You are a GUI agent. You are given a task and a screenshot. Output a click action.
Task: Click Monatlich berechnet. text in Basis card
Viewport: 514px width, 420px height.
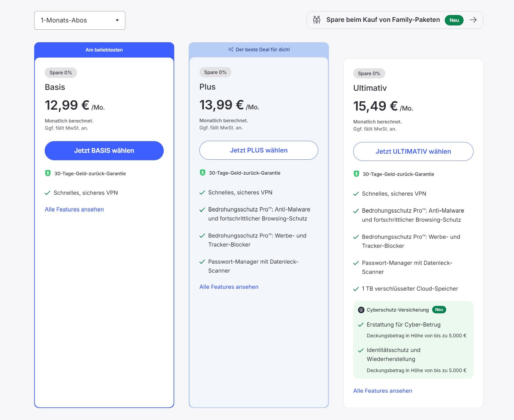(69, 121)
